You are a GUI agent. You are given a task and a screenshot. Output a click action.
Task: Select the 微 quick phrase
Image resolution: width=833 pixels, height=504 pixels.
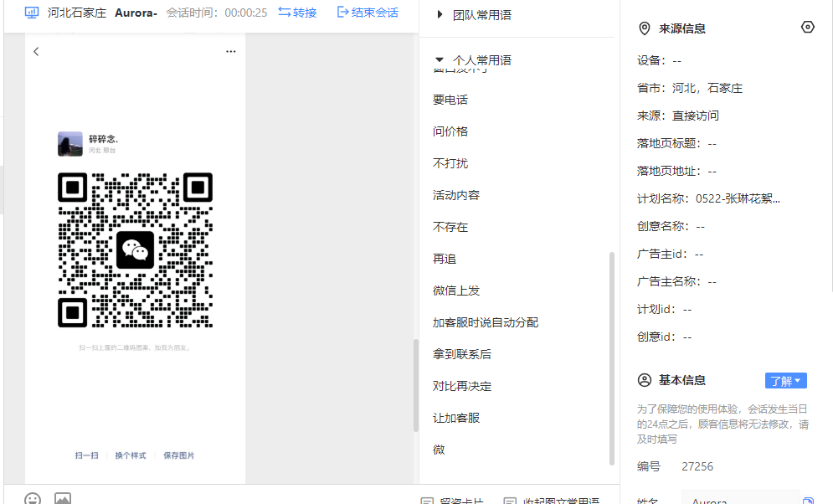439,450
